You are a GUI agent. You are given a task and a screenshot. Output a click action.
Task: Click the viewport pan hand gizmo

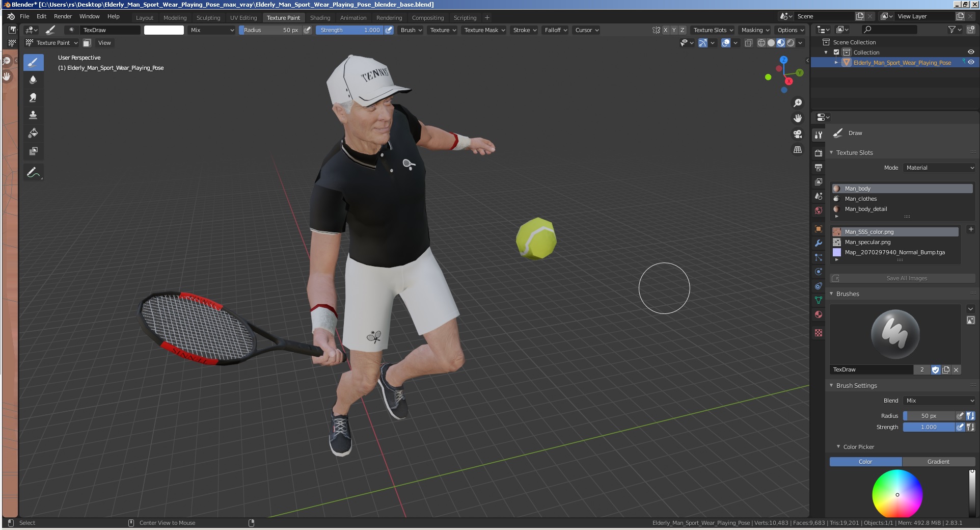tap(798, 118)
